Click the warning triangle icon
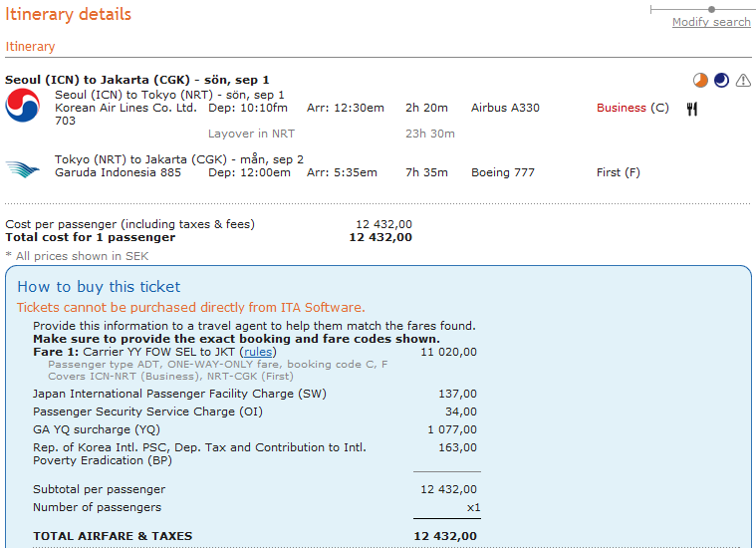756x548 pixels. tap(742, 81)
